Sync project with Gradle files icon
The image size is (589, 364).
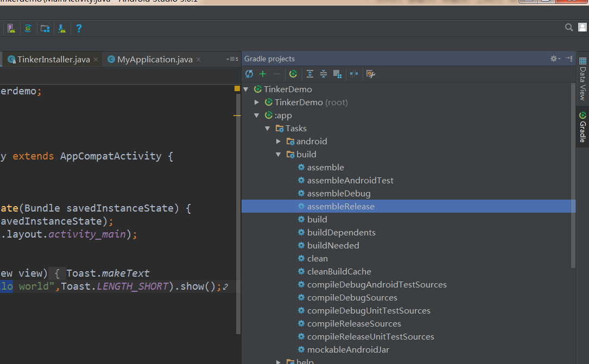pos(28,28)
